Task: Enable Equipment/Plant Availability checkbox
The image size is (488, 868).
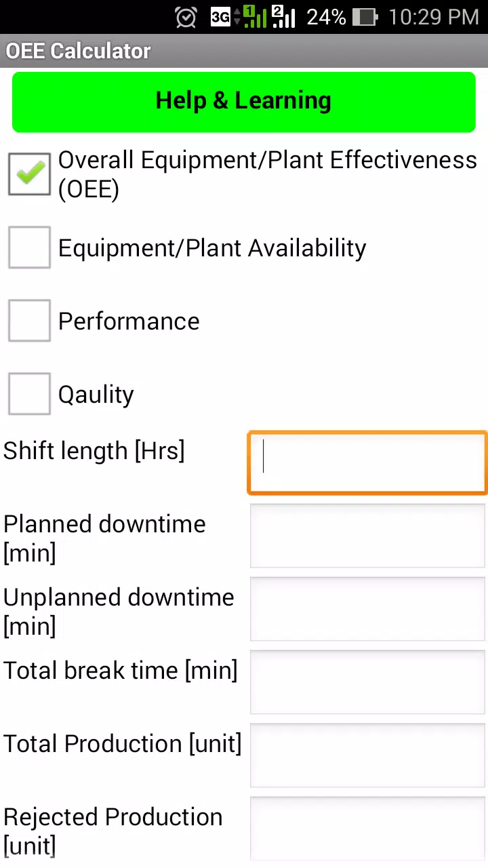Action: point(29,248)
